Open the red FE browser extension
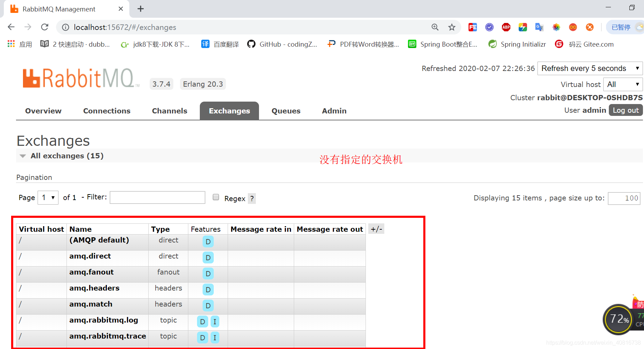Screen dimensions: 644x349 pyautogui.click(x=473, y=27)
